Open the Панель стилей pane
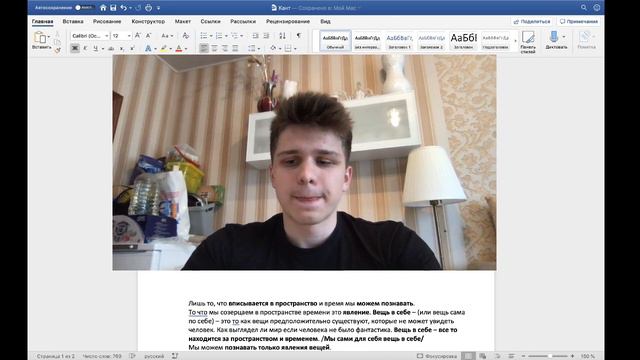The height and width of the screenshot is (360, 640). [528, 42]
